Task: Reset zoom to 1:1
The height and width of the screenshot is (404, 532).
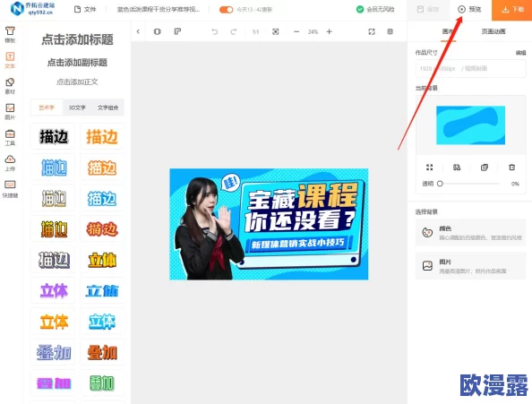Action: click(255, 31)
